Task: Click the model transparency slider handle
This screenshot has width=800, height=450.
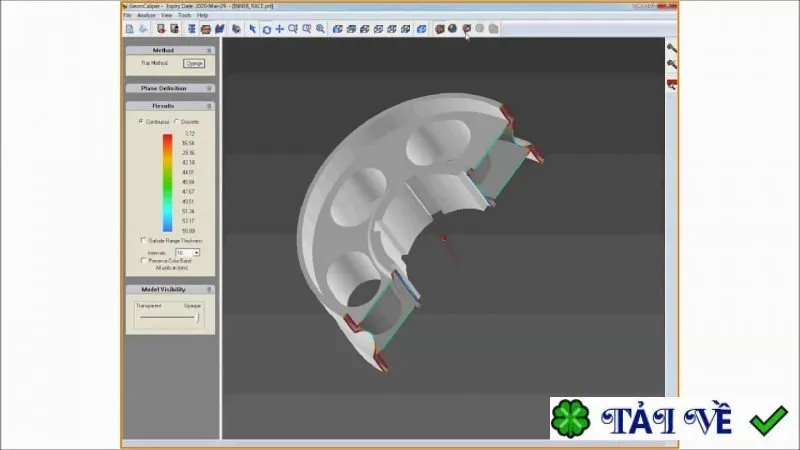Action: point(197,318)
